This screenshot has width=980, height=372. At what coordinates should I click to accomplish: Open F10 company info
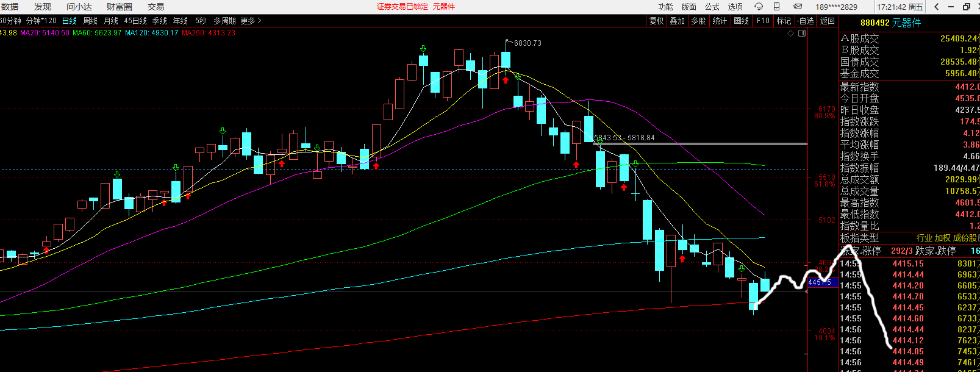point(763,21)
